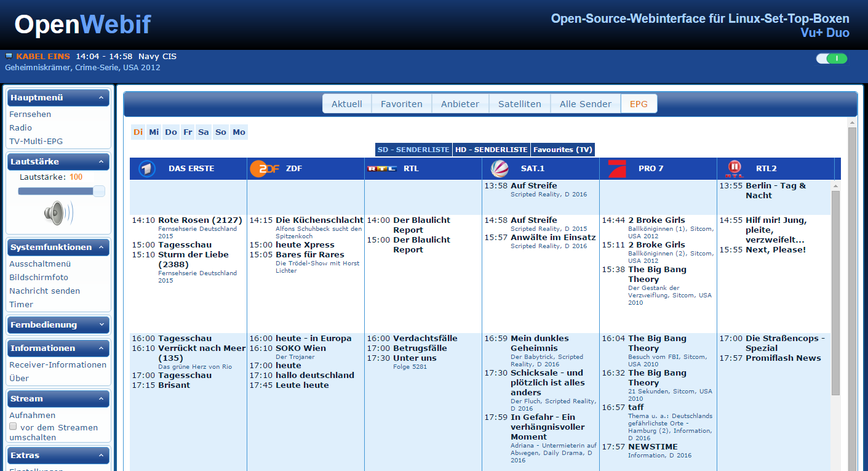The width and height of the screenshot is (868, 471).
Task: Click the EPG grid inner scrollbar
Action: [835, 292]
